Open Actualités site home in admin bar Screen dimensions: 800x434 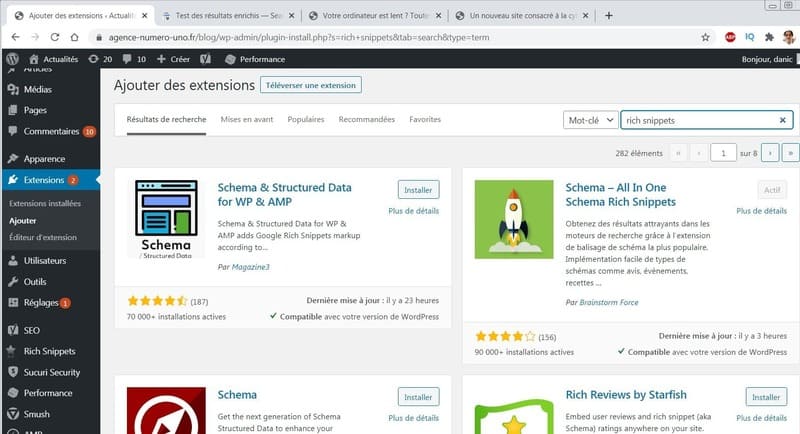[x=54, y=59]
